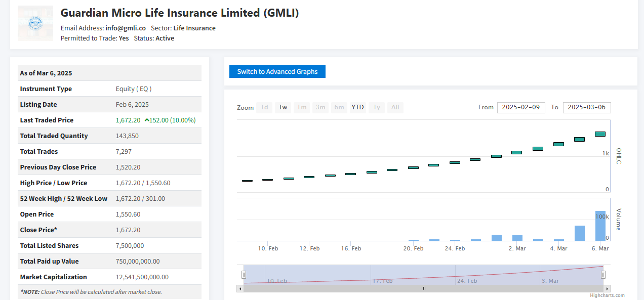The width and height of the screenshot is (644, 300).
Task: Click the High Price / Low Price label
Action: point(54,183)
